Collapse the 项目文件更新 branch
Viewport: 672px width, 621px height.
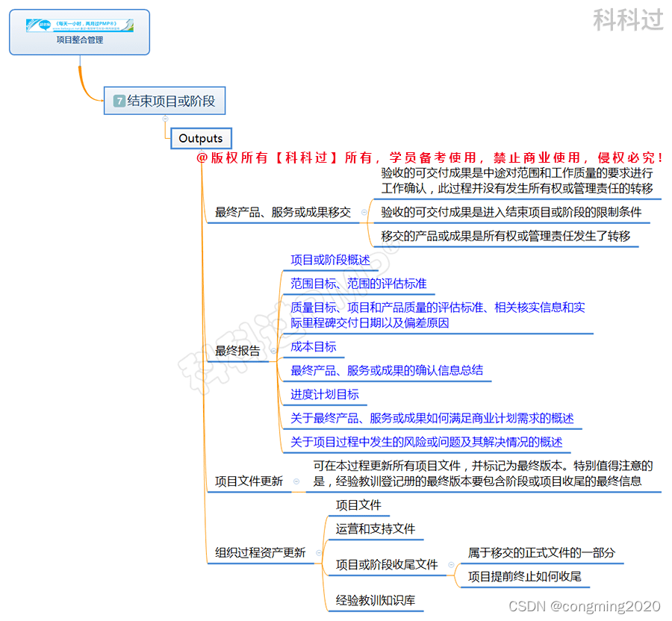tap(296, 481)
